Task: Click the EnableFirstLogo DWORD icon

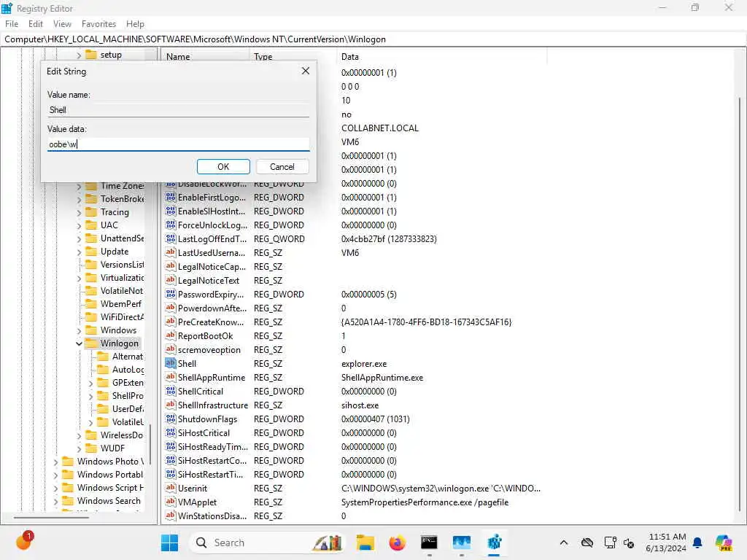Action: (170, 197)
